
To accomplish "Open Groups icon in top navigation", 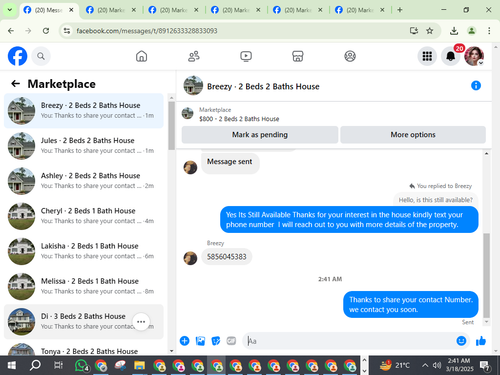I will tap(350, 56).
